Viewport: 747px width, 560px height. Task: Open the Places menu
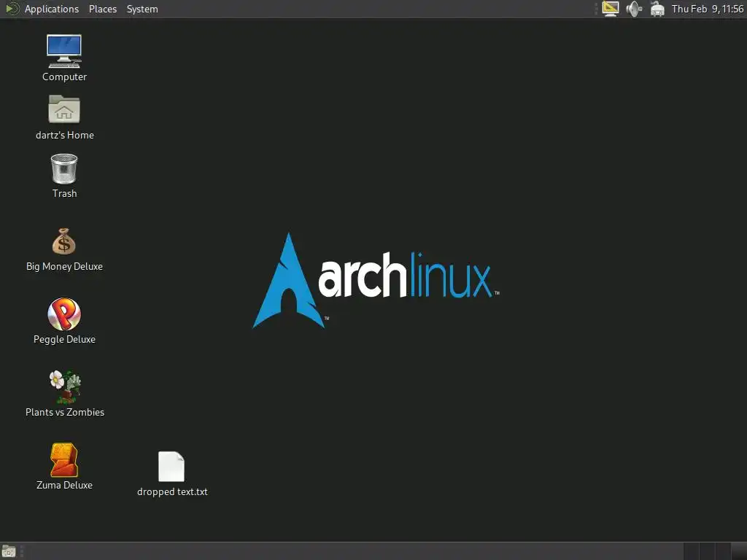pyautogui.click(x=103, y=9)
